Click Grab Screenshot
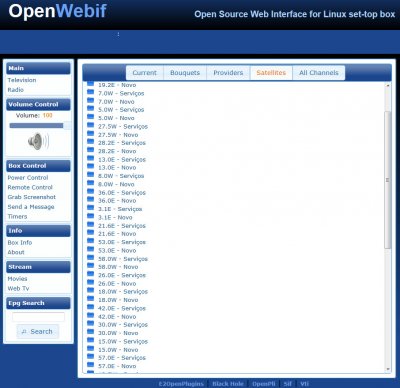Viewport: 400px width, 388px height. [32, 197]
